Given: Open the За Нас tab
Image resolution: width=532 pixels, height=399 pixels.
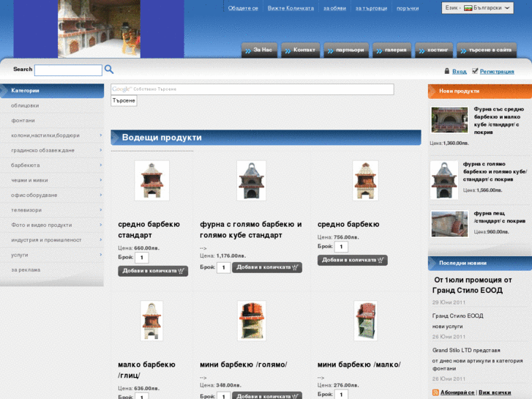Looking at the screenshot, I should pyautogui.click(x=260, y=51).
